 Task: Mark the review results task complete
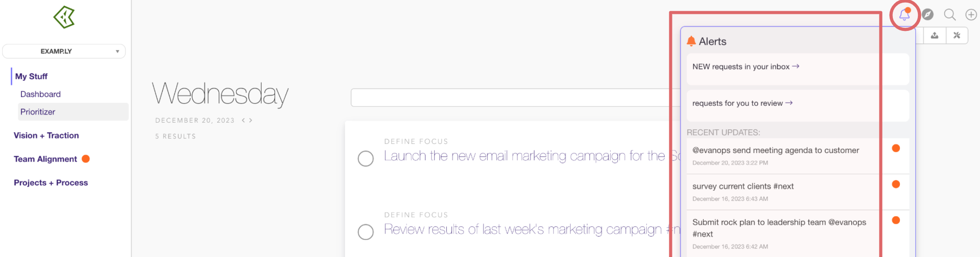click(x=366, y=231)
